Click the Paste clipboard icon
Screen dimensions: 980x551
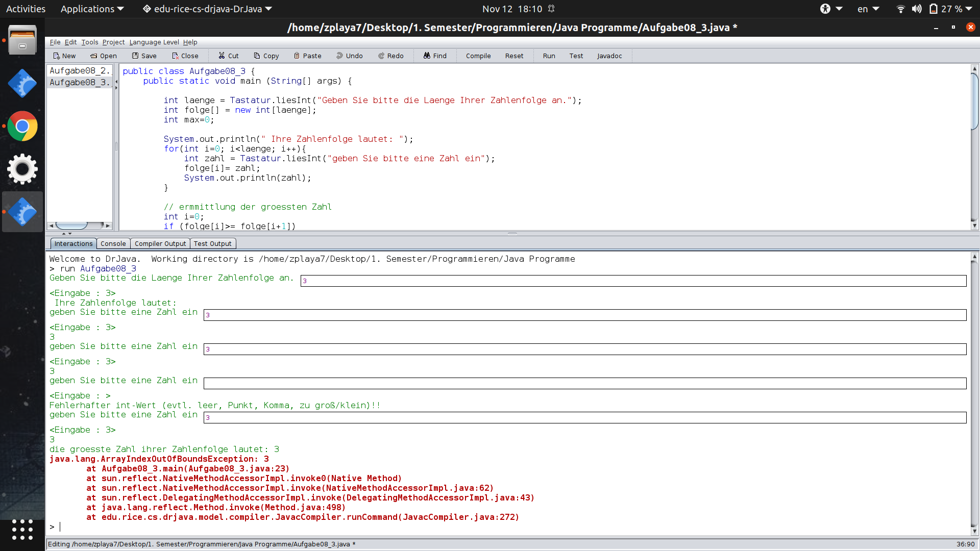(x=297, y=56)
